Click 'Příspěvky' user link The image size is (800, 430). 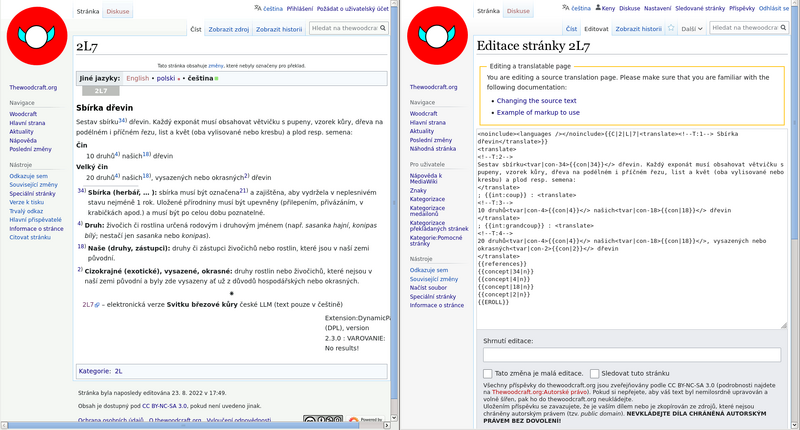click(742, 8)
